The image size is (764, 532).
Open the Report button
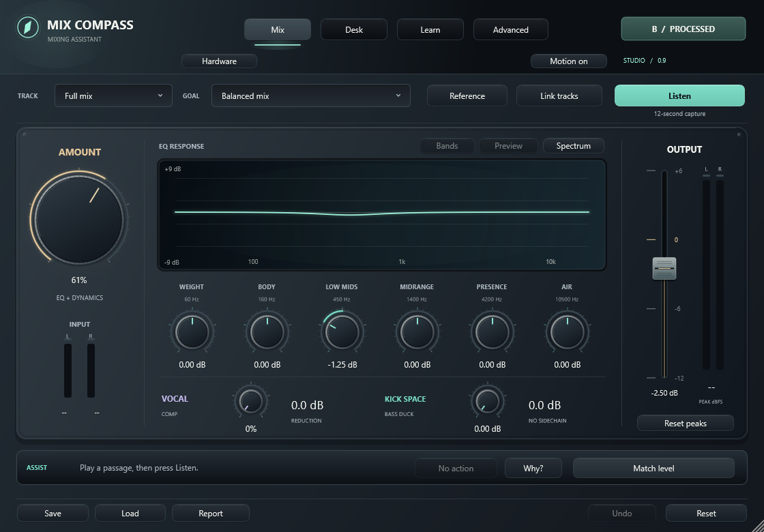(x=211, y=513)
